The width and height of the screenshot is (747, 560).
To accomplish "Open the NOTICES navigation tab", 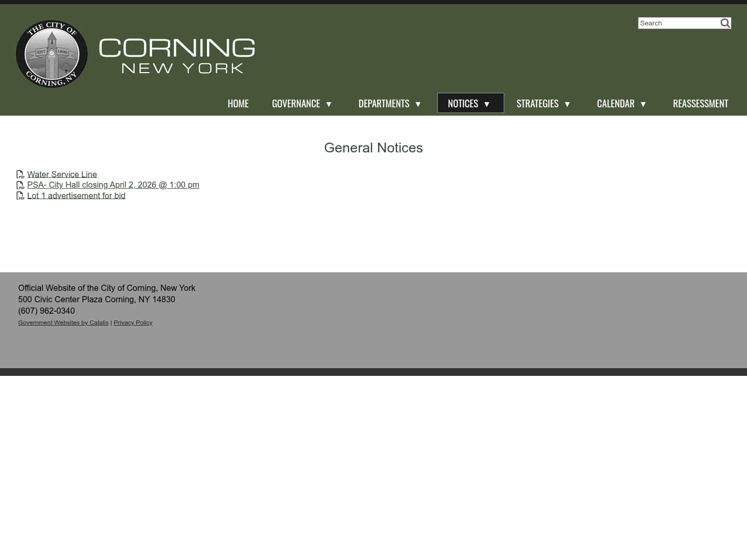I will point(463,103).
